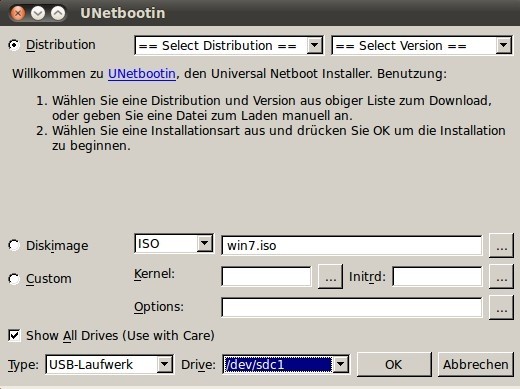Click the browse button next to win7.iso field
The width and height of the screenshot is (520, 389).
pos(501,246)
